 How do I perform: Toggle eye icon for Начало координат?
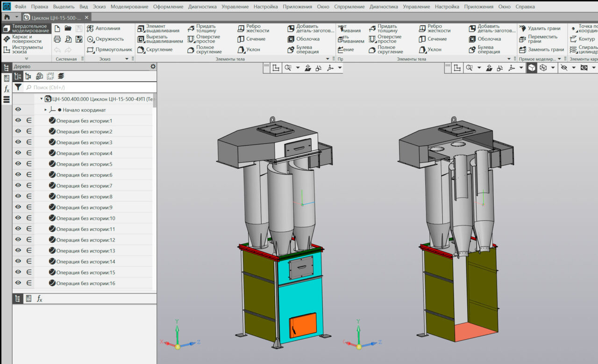(18, 110)
